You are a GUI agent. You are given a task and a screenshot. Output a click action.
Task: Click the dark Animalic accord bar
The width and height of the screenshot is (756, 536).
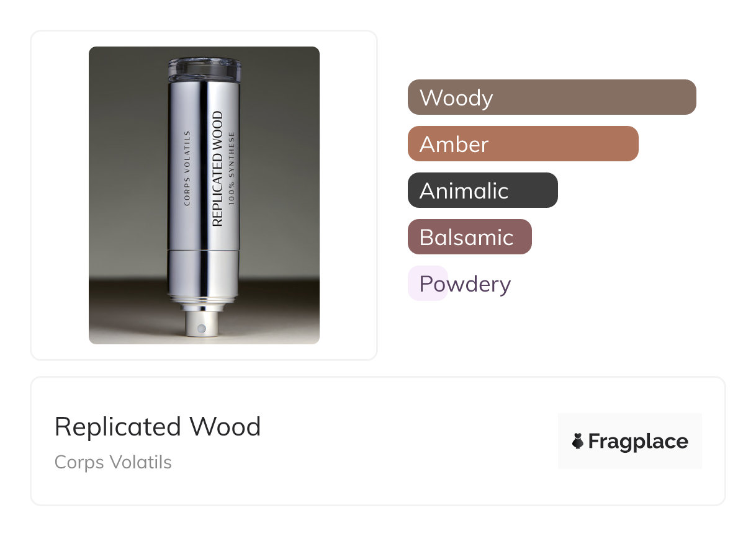(482, 190)
